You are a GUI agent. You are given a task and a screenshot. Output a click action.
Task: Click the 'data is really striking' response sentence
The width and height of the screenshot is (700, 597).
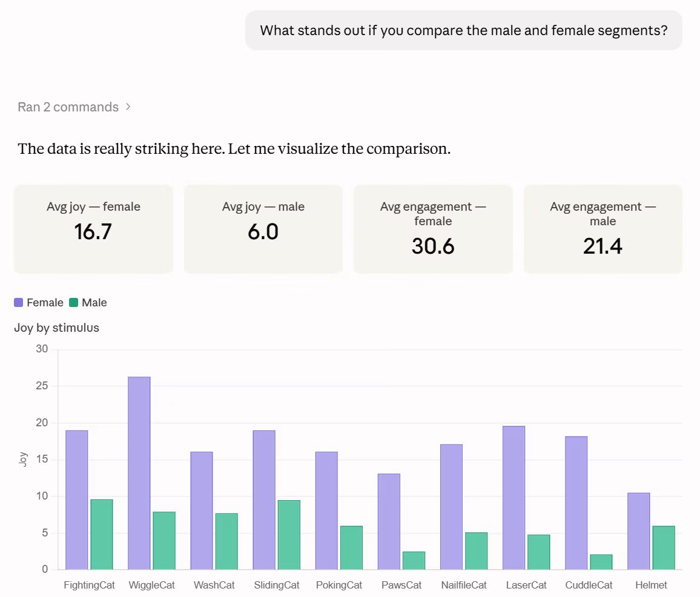click(x=234, y=149)
